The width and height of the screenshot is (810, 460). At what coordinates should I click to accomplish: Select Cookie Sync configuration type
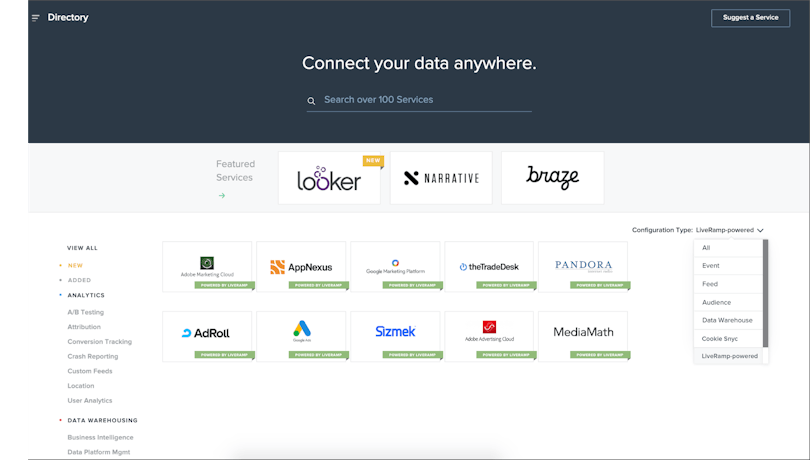coord(728,339)
